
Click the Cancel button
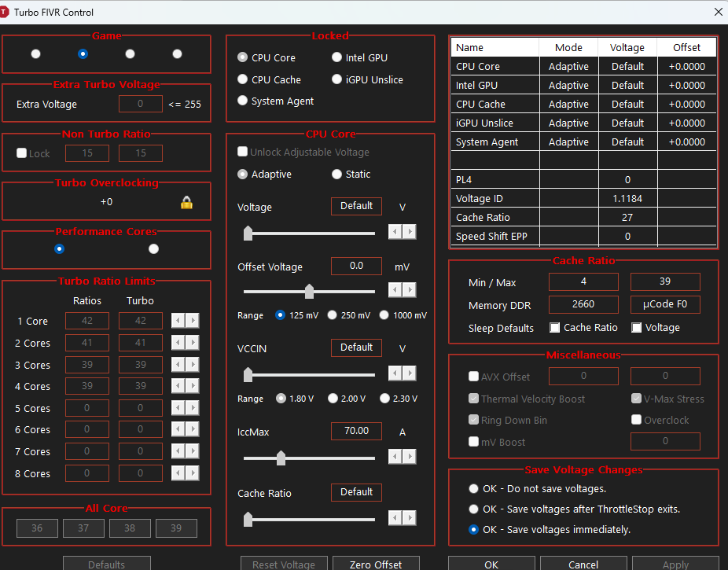583,564
